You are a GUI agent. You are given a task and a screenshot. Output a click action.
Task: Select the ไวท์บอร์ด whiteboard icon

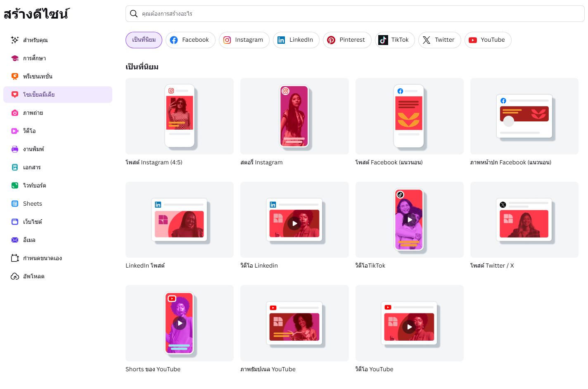[15, 185]
